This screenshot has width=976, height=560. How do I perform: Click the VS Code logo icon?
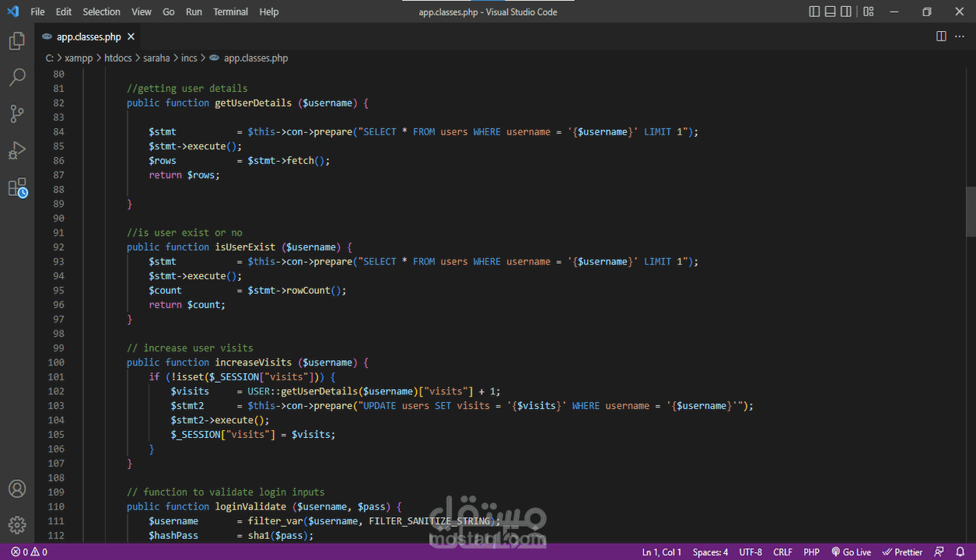pyautogui.click(x=12, y=12)
